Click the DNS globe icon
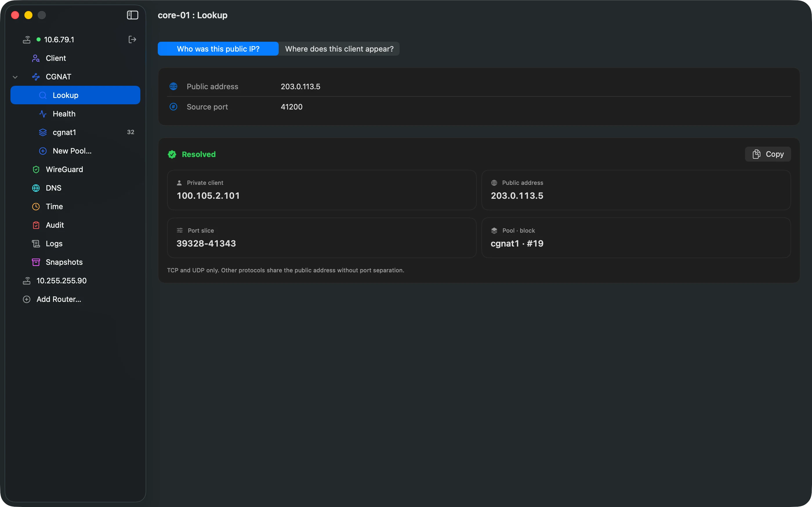The width and height of the screenshot is (812, 507). point(36,188)
